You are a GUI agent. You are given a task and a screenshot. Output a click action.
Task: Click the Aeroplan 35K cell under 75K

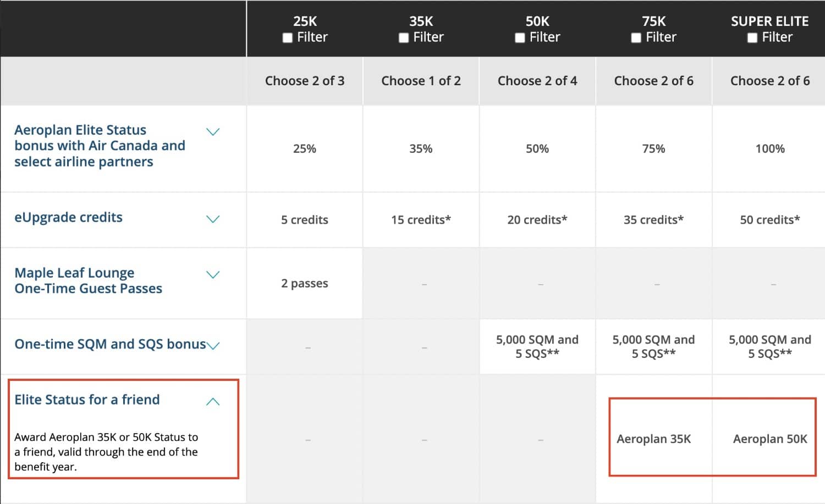653,439
